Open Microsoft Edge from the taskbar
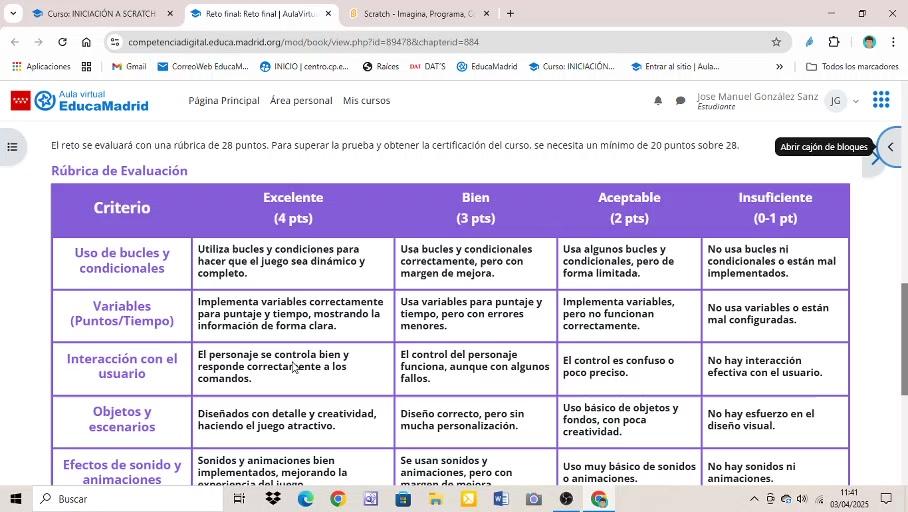The width and height of the screenshot is (908, 512). 305,499
